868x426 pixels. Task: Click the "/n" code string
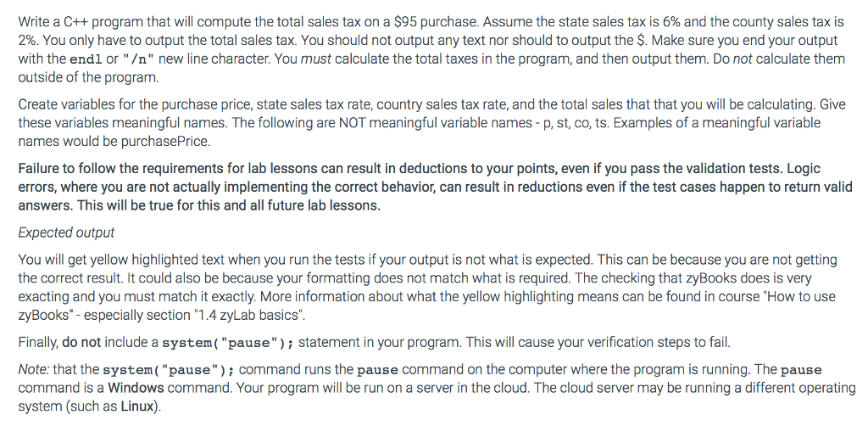pyautogui.click(x=138, y=59)
